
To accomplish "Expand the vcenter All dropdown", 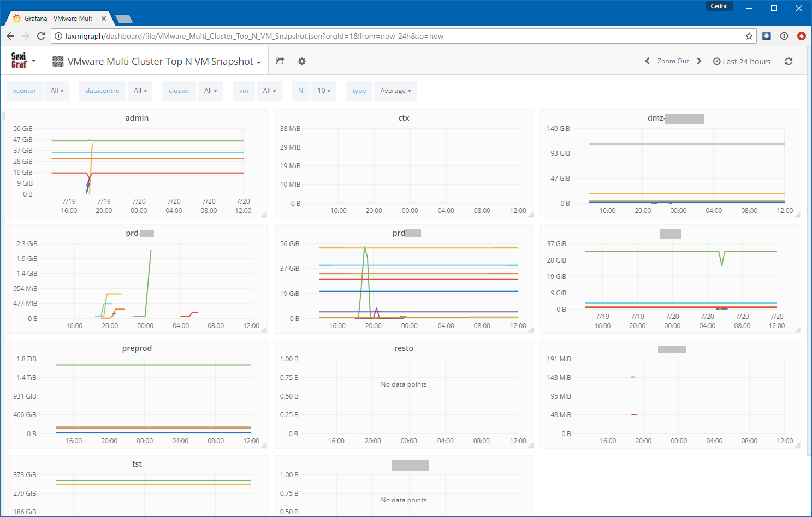I will tap(57, 91).
